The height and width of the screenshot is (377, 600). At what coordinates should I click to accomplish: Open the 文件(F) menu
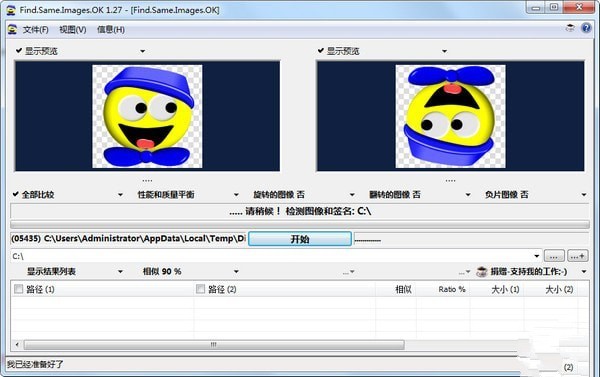(x=36, y=29)
